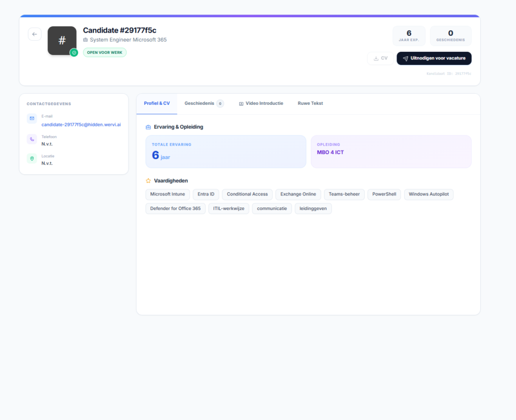This screenshot has height=420, width=516.
Task: Go back using the arrow button
Action: pos(35,34)
